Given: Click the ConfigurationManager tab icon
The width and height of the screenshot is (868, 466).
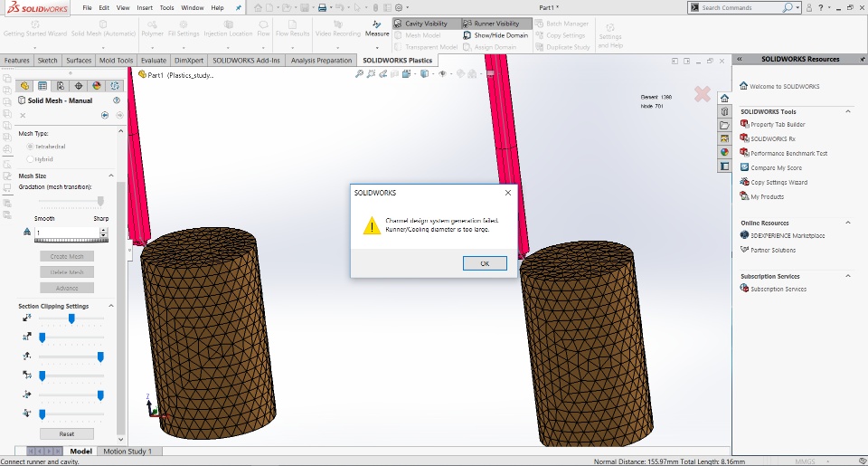Looking at the screenshot, I should tap(61, 86).
